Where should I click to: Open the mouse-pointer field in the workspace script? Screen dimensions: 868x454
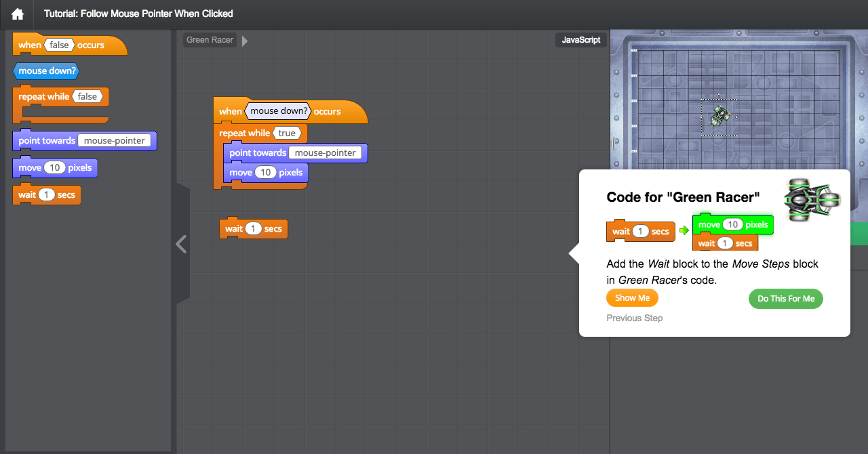tap(325, 153)
